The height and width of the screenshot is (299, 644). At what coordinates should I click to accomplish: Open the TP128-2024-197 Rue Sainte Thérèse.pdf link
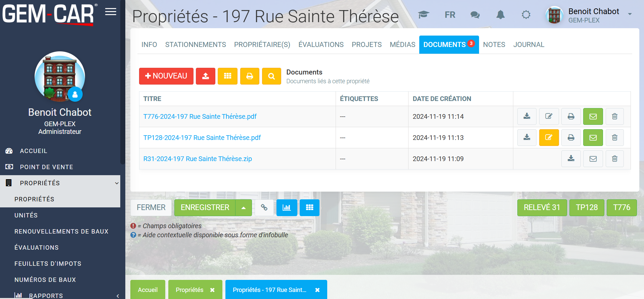(x=202, y=138)
